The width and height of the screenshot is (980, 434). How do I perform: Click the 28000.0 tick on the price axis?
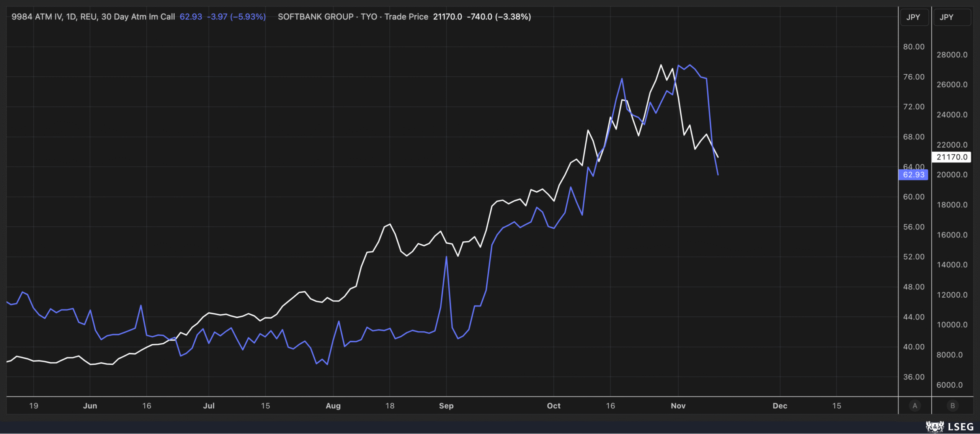coord(952,55)
